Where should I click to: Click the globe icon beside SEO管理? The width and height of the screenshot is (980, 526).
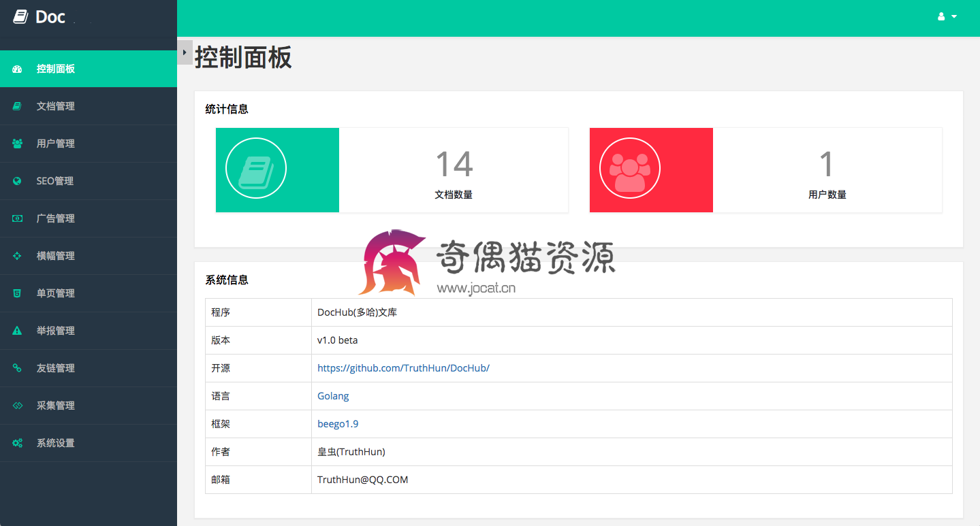[18, 181]
